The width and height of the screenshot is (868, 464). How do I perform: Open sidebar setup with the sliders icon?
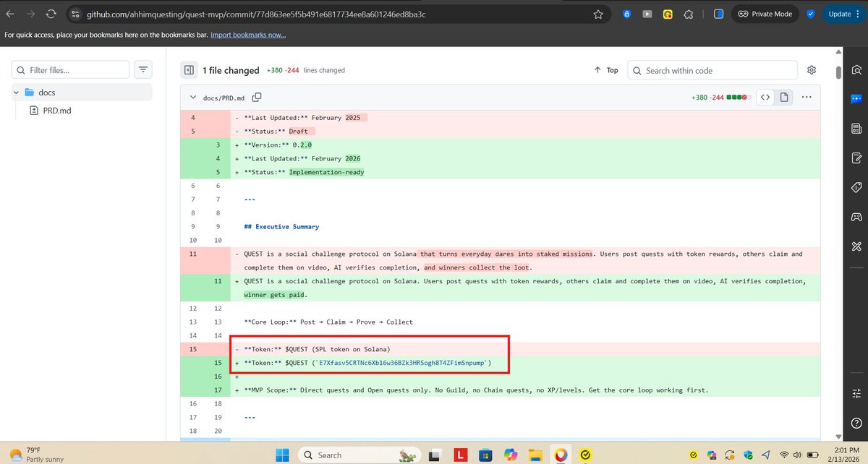click(856, 393)
